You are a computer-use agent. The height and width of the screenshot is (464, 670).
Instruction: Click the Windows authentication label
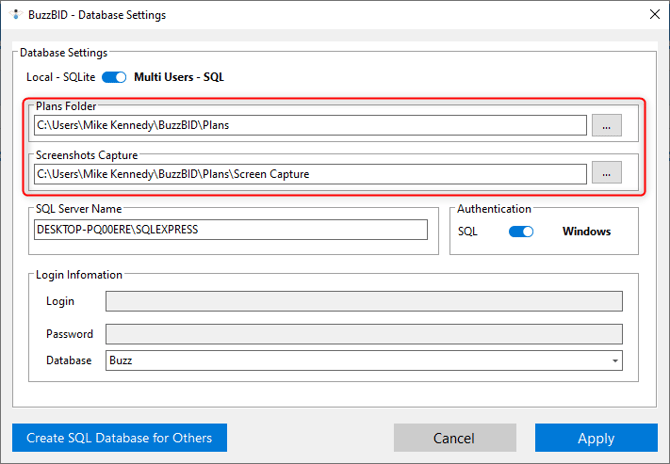pyautogui.click(x=586, y=231)
